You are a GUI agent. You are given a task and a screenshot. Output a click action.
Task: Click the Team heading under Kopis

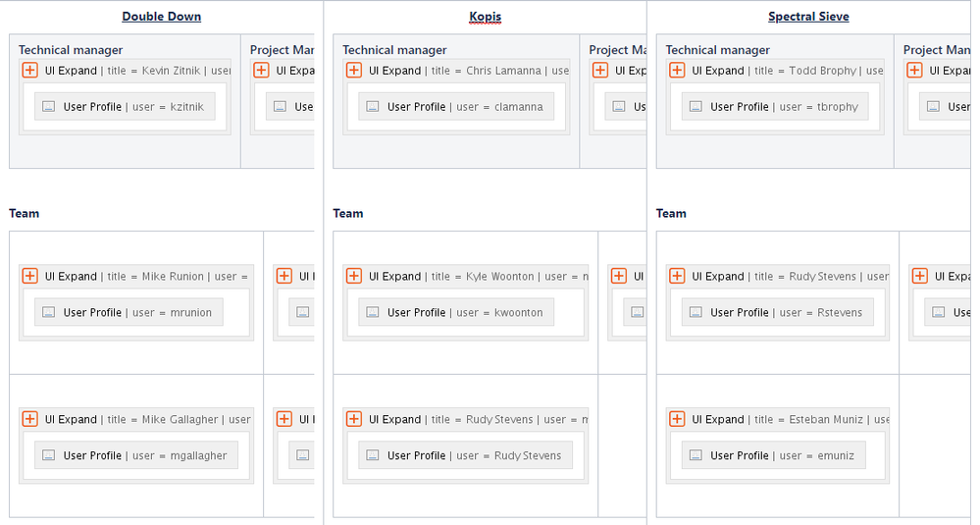[x=347, y=213]
